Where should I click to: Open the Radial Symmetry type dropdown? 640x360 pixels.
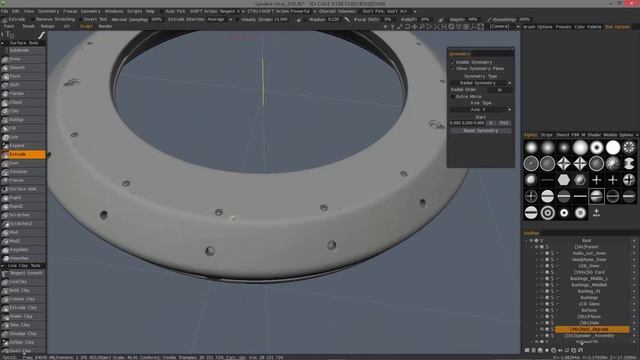point(481,83)
